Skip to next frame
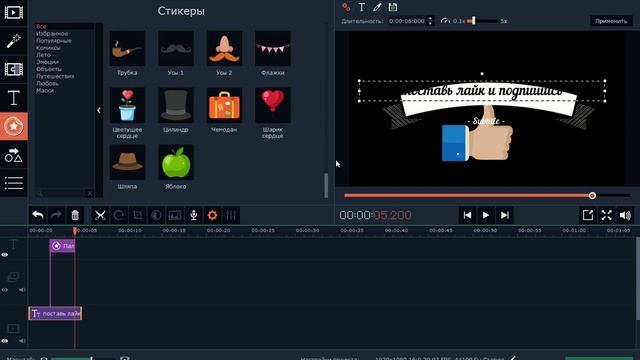 coord(505,215)
